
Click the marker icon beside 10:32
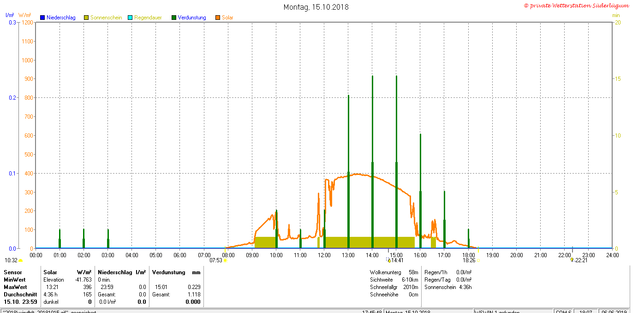point(20,260)
